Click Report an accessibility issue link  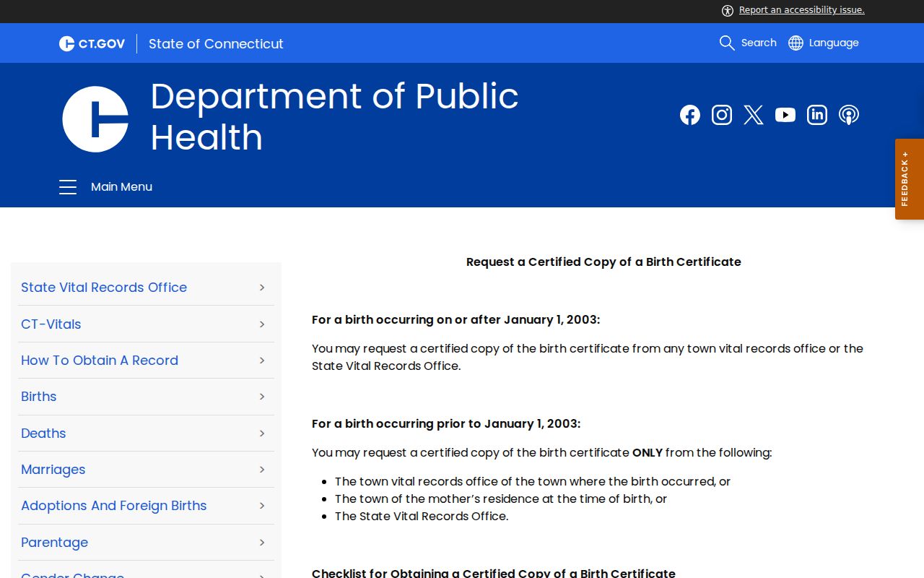pos(802,10)
